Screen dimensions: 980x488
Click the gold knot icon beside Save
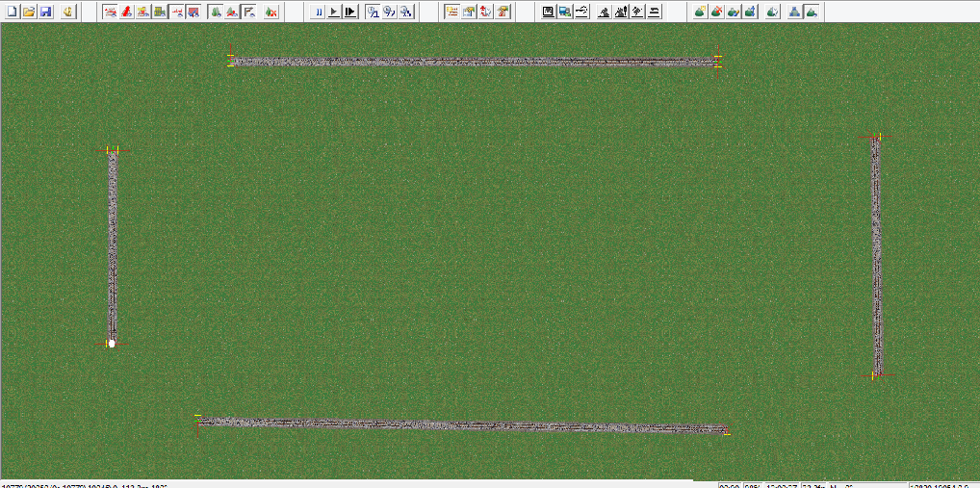(x=68, y=12)
